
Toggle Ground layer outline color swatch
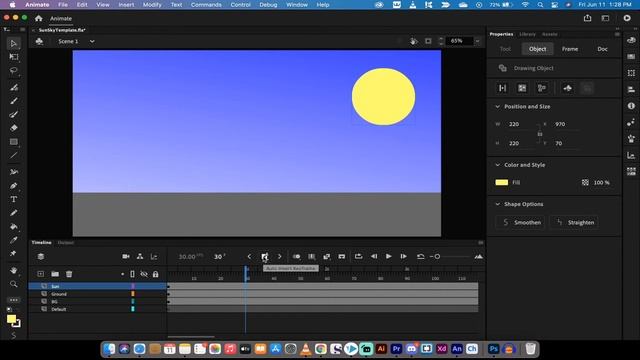click(x=133, y=294)
